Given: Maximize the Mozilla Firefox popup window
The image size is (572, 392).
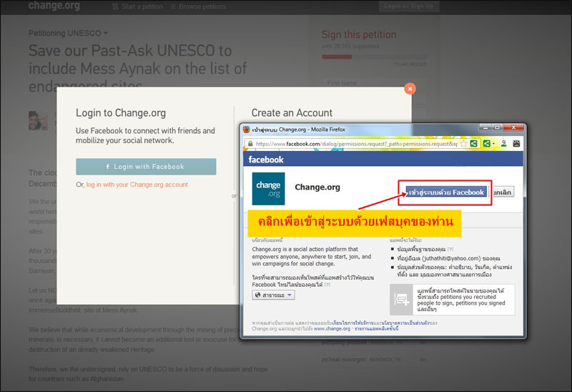Looking at the screenshot, I should (x=497, y=128).
